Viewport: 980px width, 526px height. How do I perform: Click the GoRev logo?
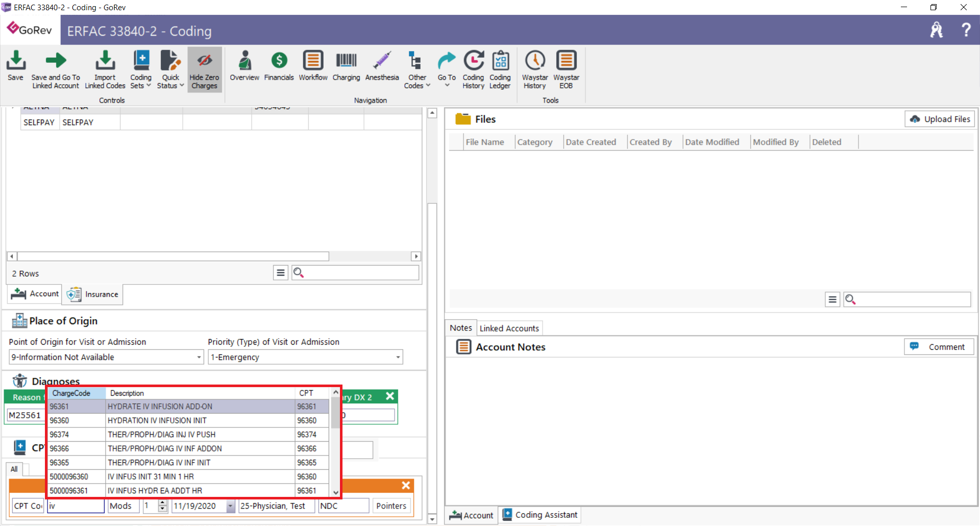coord(30,29)
